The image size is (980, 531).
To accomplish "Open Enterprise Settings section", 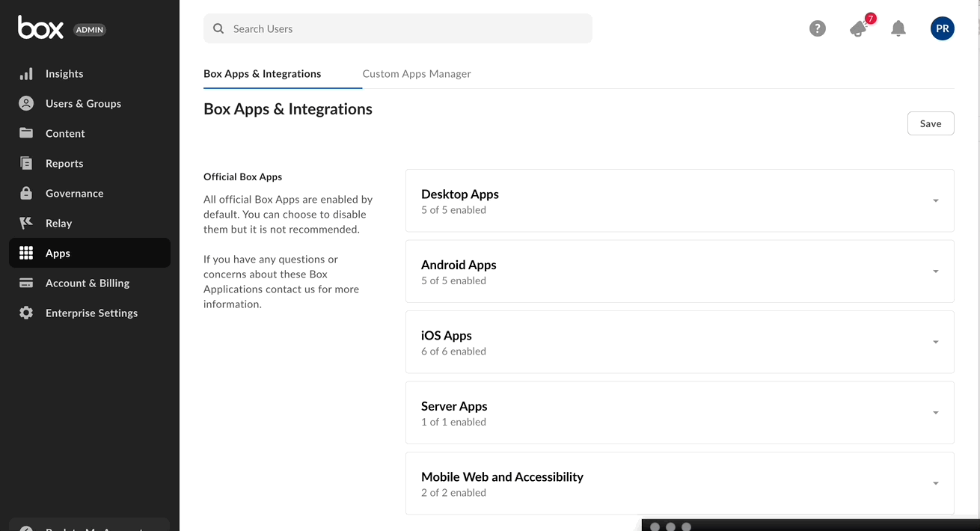I will point(90,313).
